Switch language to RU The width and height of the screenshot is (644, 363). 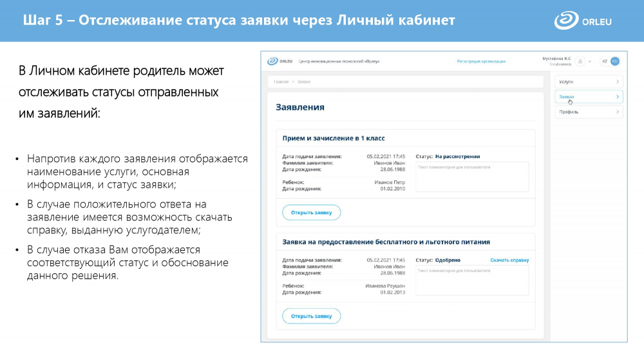(x=615, y=61)
